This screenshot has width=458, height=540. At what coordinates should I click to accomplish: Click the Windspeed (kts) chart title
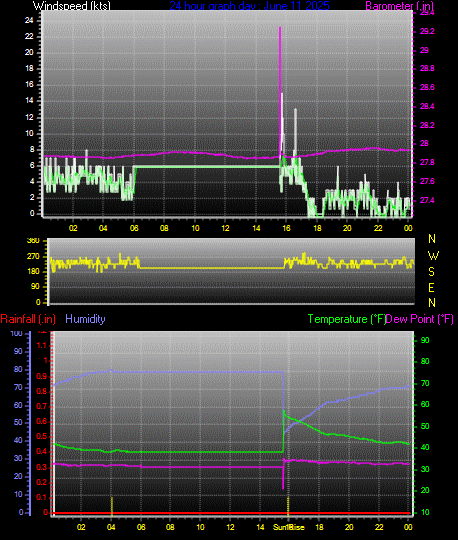(72, 6)
